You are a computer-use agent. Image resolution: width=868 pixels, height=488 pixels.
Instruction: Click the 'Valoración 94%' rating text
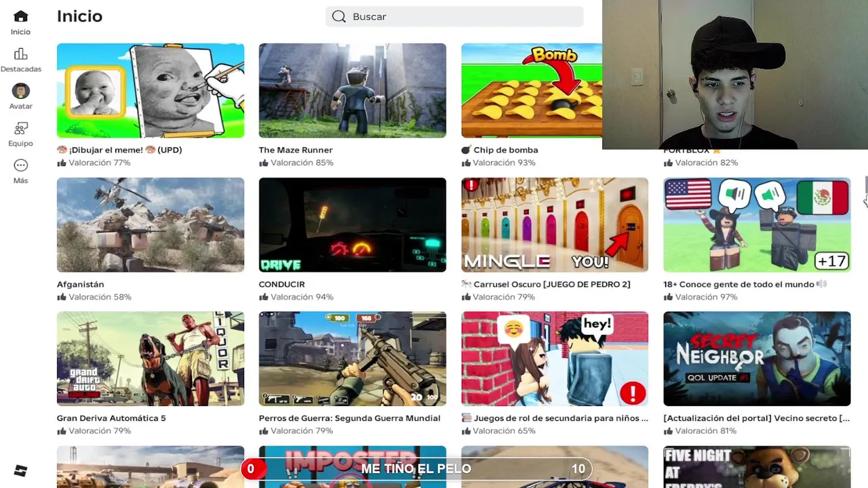tap(302, 297)
